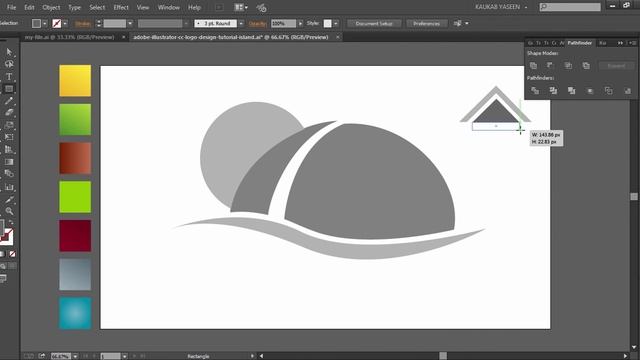The width and height of the screenshot is (640, 360).
Task: Open the zoom level dropdown in status bar
Action: (75, 356)
